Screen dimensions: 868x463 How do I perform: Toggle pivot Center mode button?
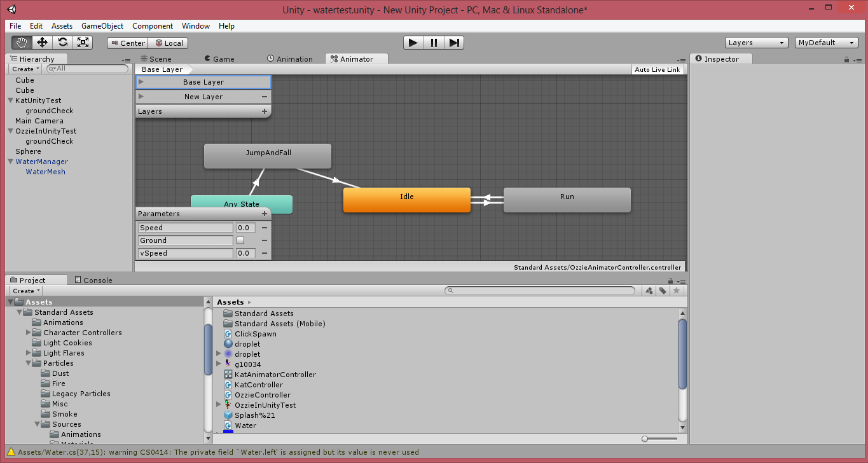127,43
